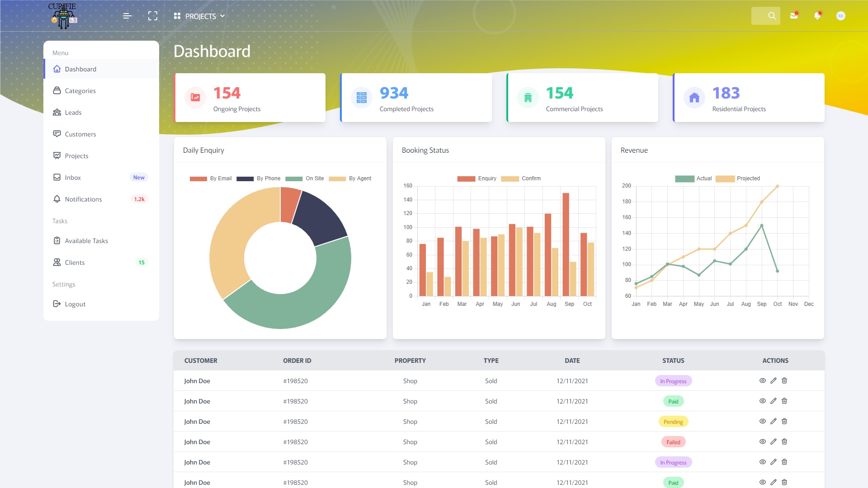Delete the first Paid row order
The height and width of the screenshot is (488, 868).
tap(784, 401)
